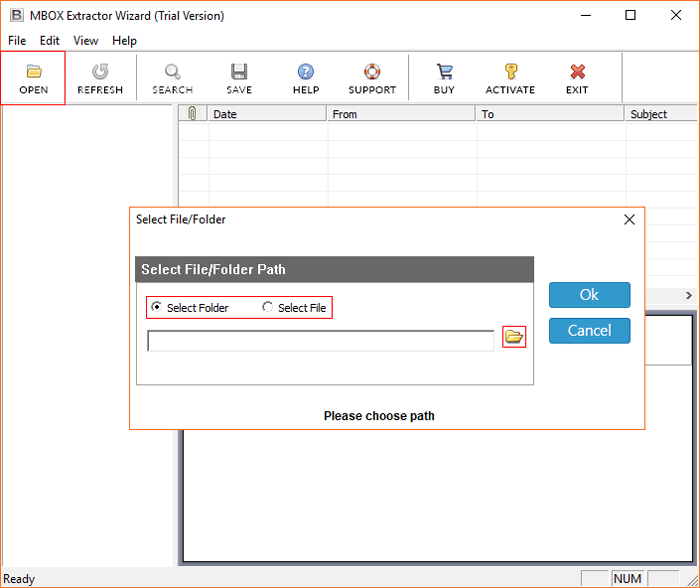Viewport: 700px width, 588px height.
Task: Open the File menu
Action: 17,41
